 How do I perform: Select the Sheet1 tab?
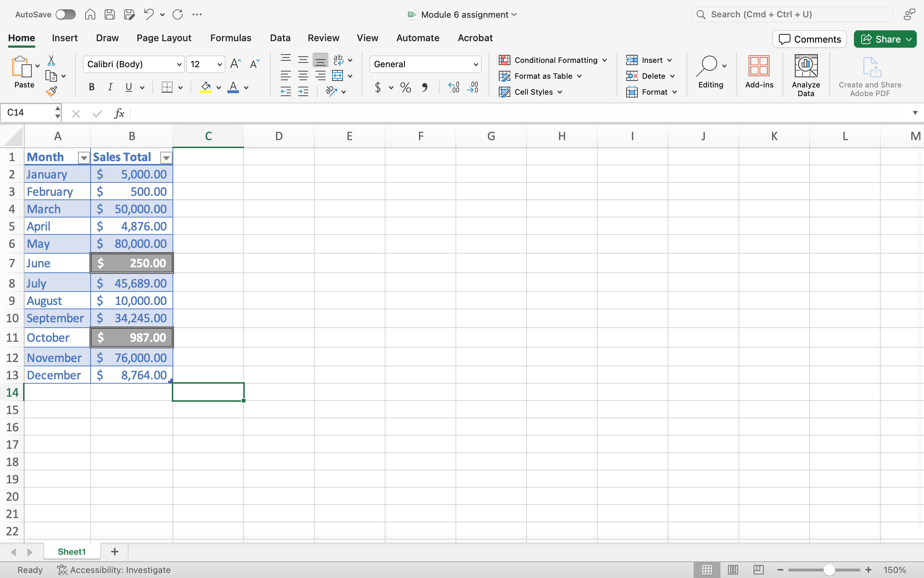pyautogui.click(x=72, y=552)
